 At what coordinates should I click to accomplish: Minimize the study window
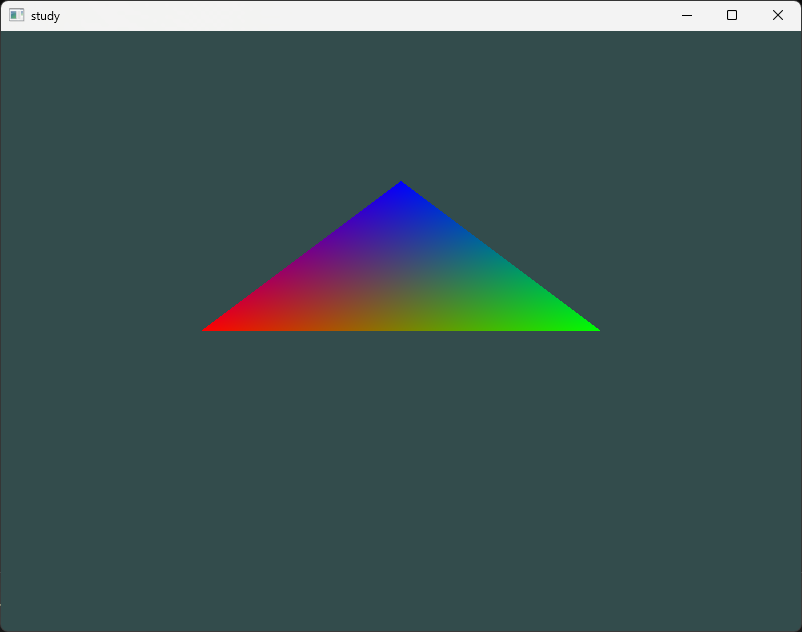point(686,15)
